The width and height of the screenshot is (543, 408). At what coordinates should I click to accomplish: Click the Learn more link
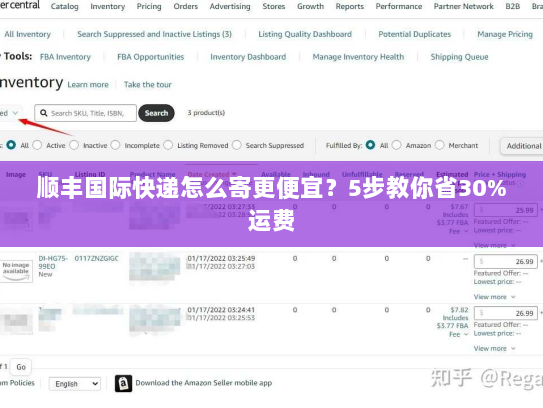(x=88, y=85)
